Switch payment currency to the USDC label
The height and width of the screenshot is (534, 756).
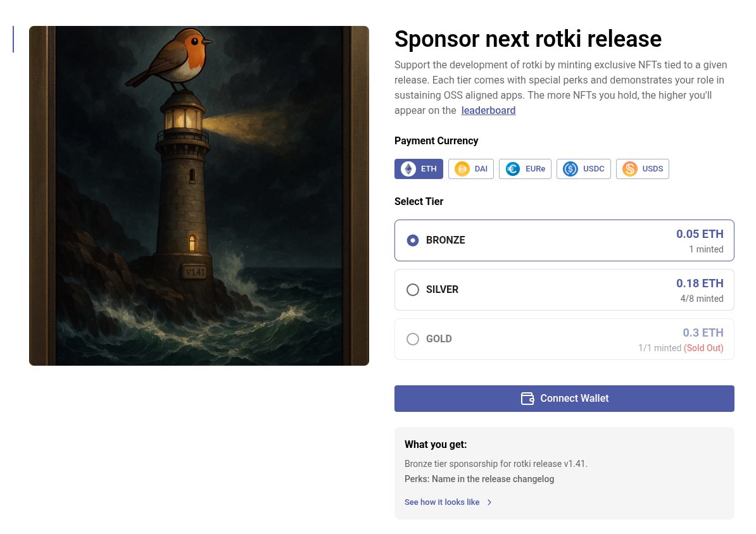pyautogui.click(x=593, y=169)
